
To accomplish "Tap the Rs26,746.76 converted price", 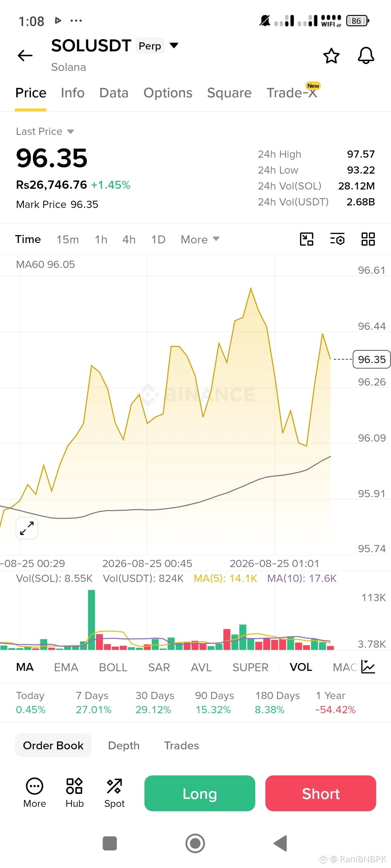I will tap(51, 185).
